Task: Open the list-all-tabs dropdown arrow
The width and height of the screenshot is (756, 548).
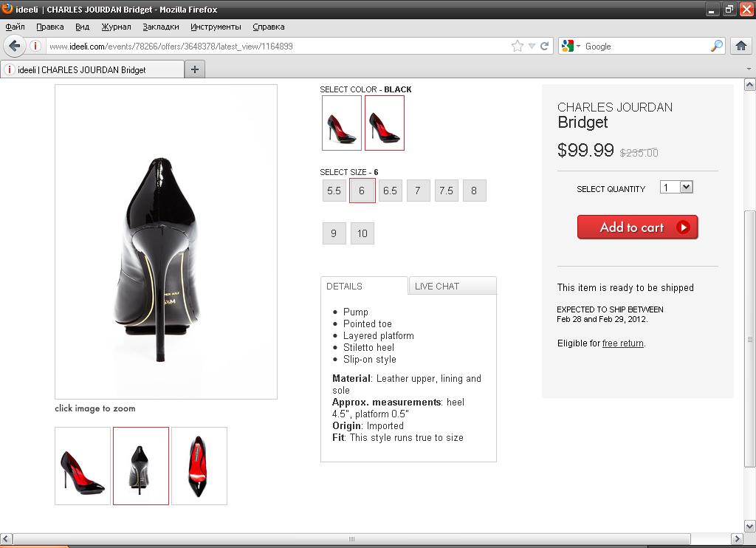Action: [749, 69]
